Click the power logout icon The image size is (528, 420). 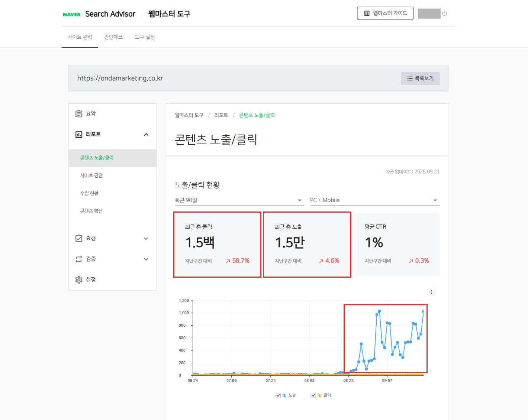444,13
